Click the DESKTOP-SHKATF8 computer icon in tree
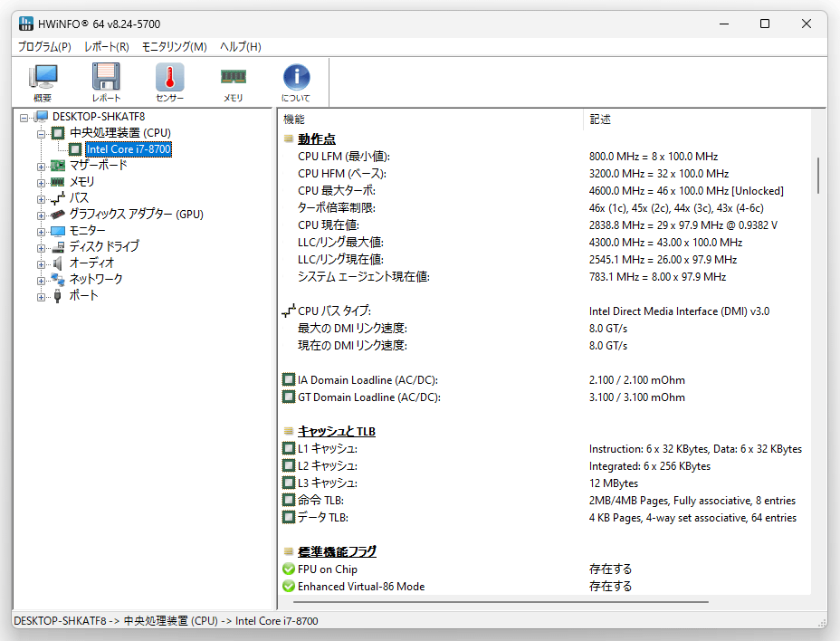This screenshot has height=641, width=840. pyautogui.click(x=42, y=116)
